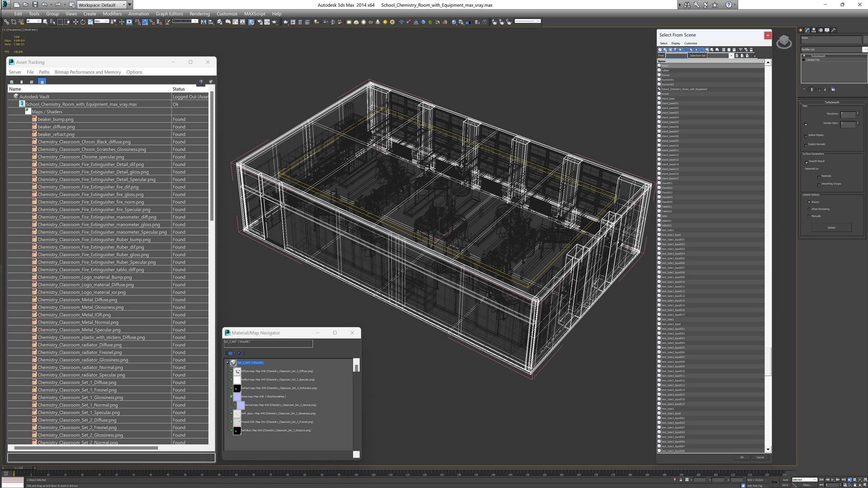Click the title bar help icon

pyautogui.click(x=728, y=5)
